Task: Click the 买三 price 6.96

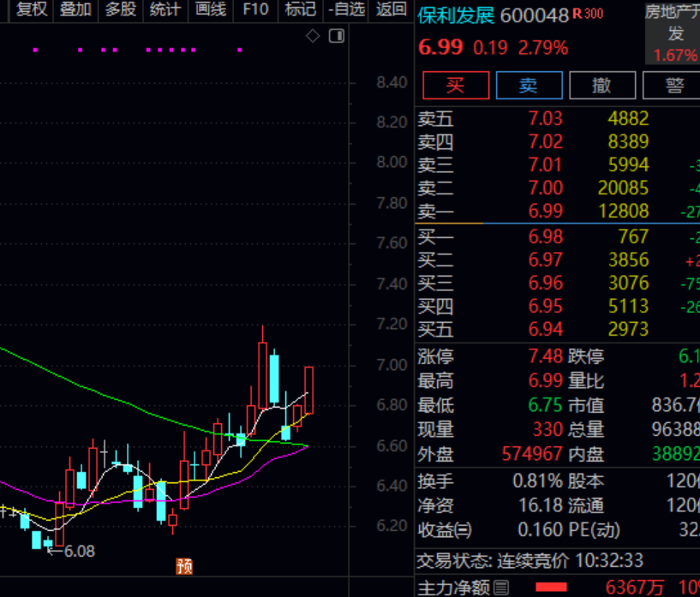Action: pos(546,284)
